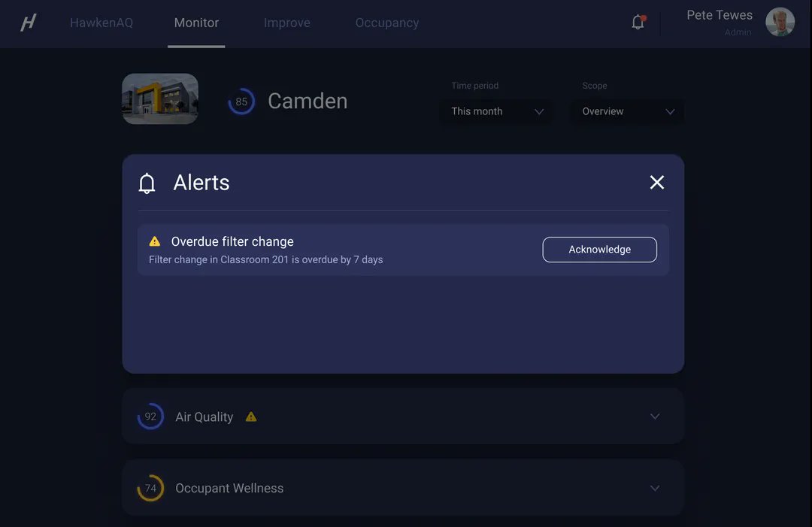
Task: Close the Alerts panel
Action: [656, 182]
